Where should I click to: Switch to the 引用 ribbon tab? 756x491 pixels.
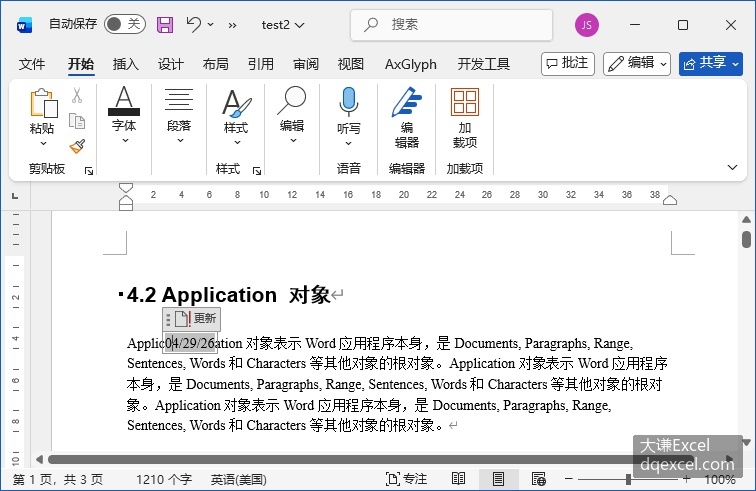click(261, 64)
